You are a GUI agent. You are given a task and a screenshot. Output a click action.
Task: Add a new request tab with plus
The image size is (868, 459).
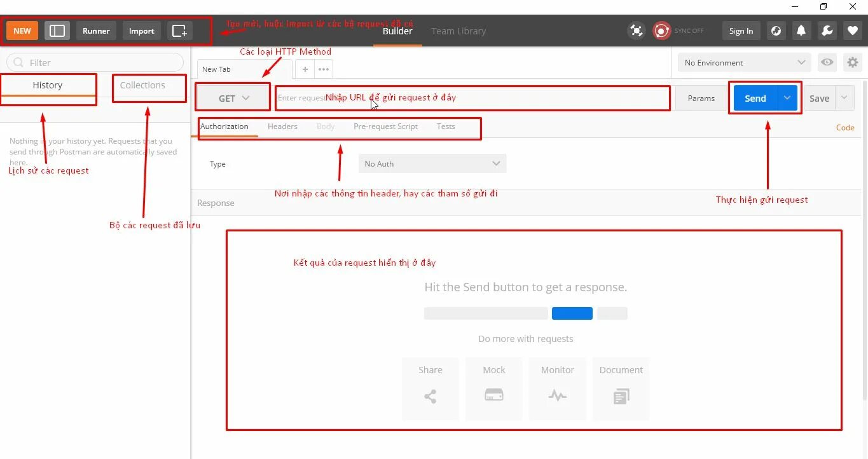click(305, 69)
